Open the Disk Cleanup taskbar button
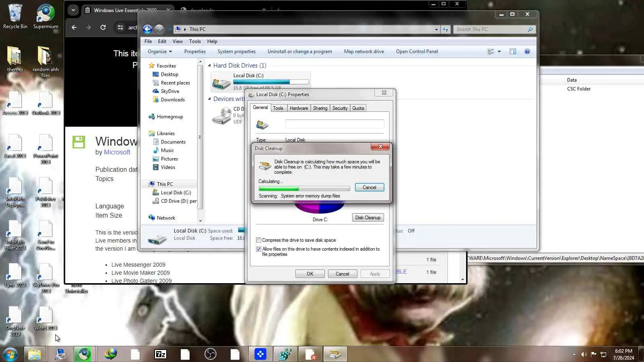The image size is (644, 362). [x=335, y=354]
